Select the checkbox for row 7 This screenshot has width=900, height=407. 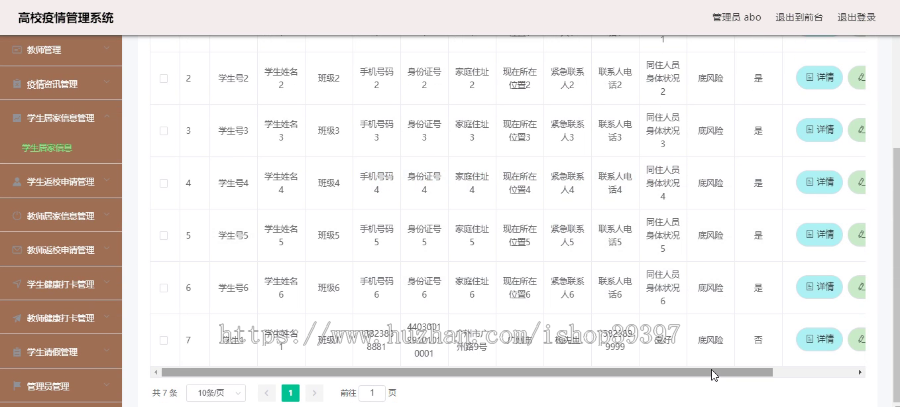point(164,340)
